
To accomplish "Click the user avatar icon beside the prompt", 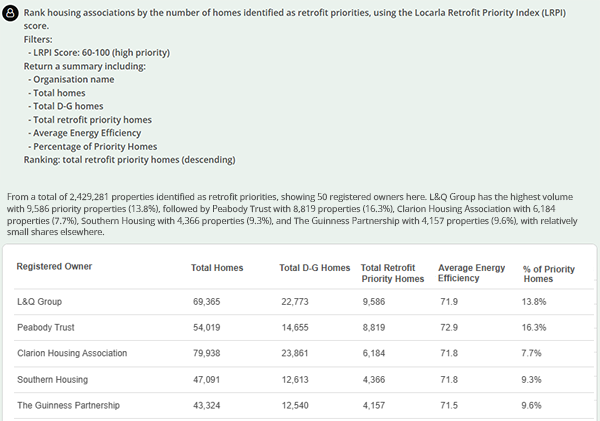I will [12, 14].
